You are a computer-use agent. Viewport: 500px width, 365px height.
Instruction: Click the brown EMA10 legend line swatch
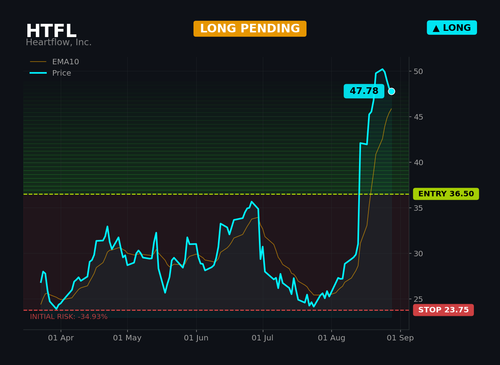(38, 62)
